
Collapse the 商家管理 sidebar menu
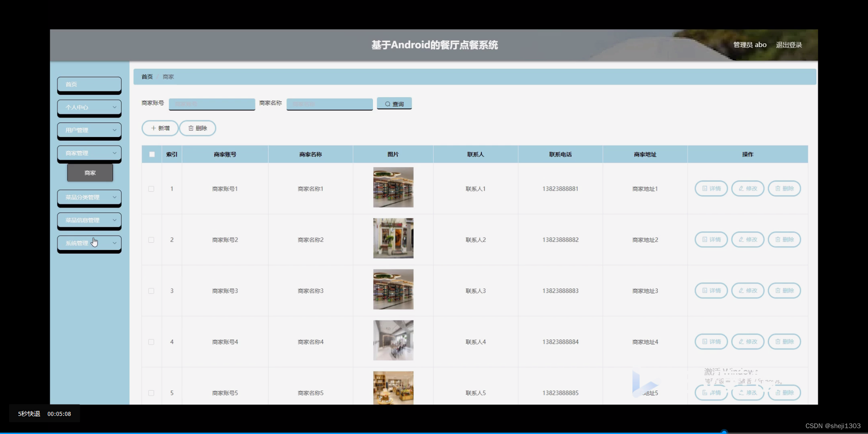[89, 154]
